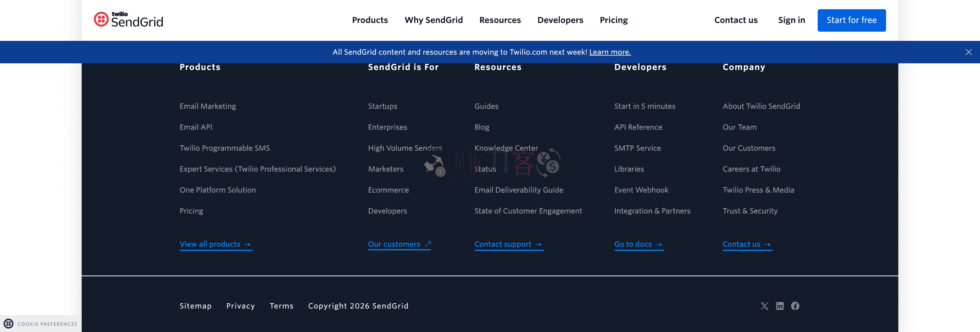Open the Email Deliverability Guide
Screen dimensions: 980x332
tap(519, 189)
